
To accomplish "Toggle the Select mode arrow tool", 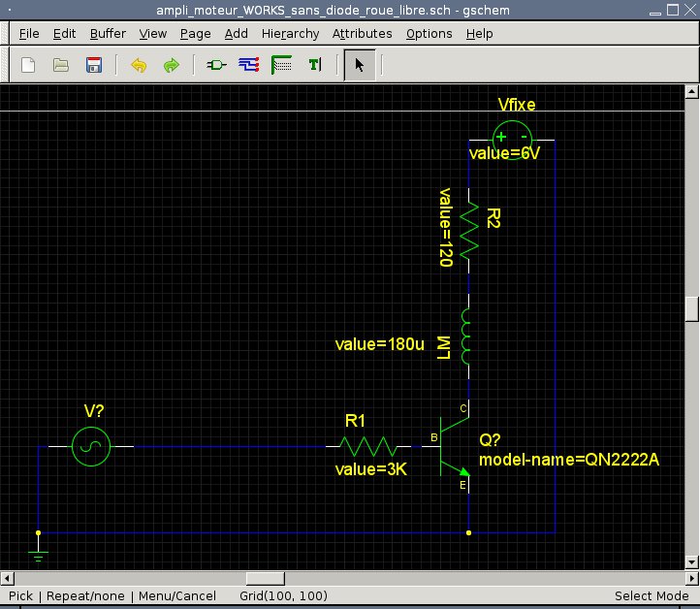I will [x=360, y=65].
